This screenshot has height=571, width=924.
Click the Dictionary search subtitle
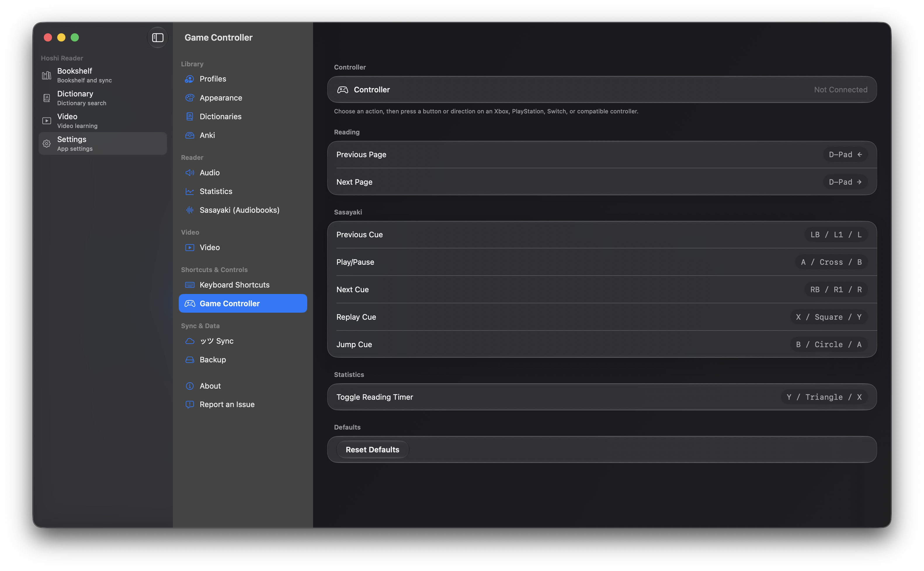(x=81, y=103)
